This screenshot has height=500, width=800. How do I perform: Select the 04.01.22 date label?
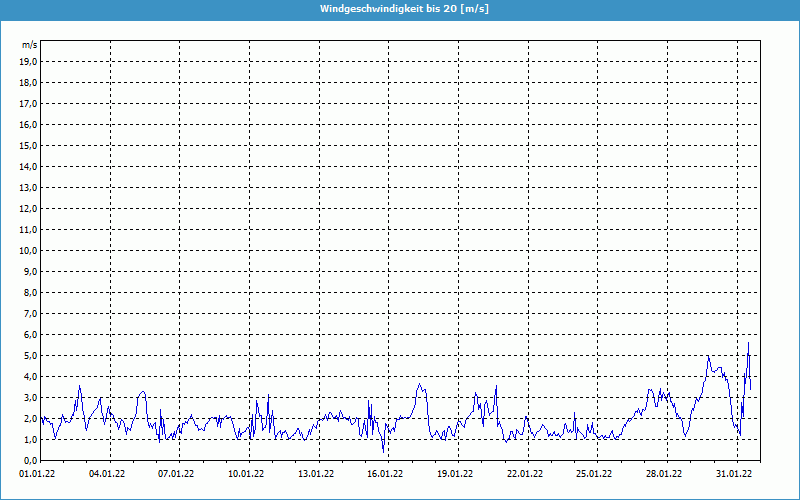coord(107,475)
